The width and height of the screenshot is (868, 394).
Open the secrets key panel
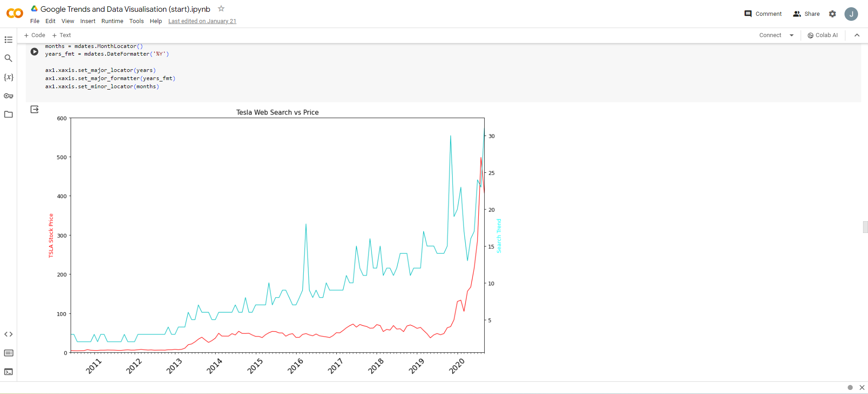click(8, 96)
